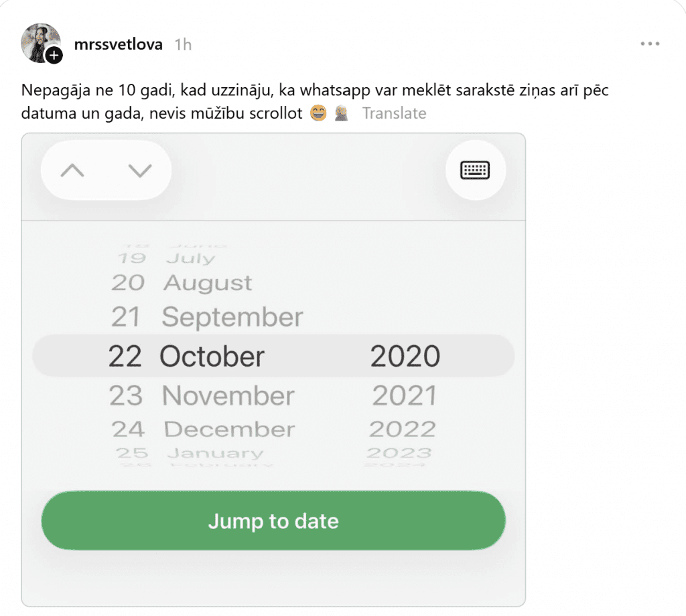The image size is (686, 616).
Task: Translate the post text
Action: pyautogui.click(x=394, y=113)
